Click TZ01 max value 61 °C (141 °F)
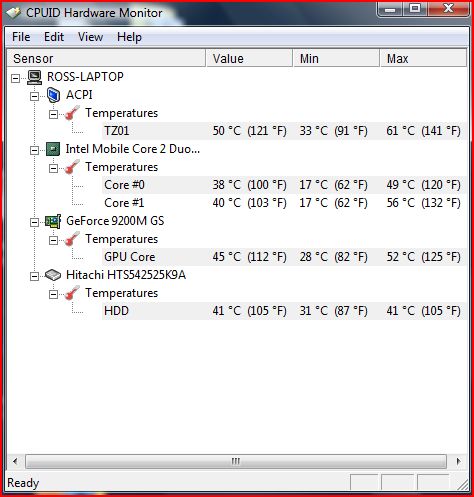The image size is (474, 497). point(423,131)
